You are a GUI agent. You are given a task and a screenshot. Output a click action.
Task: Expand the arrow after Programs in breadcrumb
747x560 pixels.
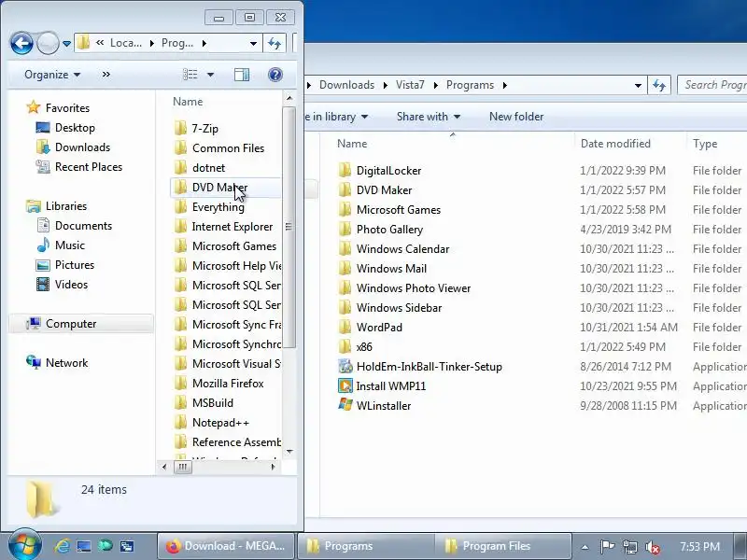[505, 85]
